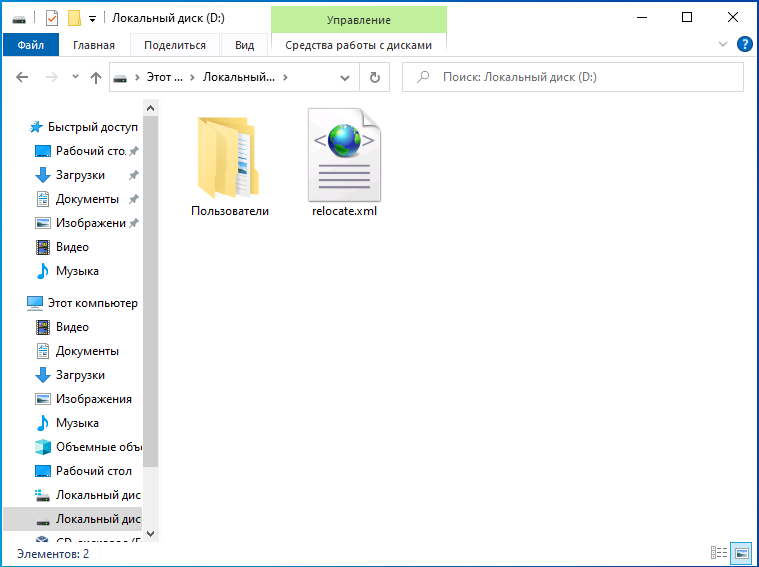Switch to the Вид ribbon tab
This screenshot has height=567, width=759.
coord(244,45)
